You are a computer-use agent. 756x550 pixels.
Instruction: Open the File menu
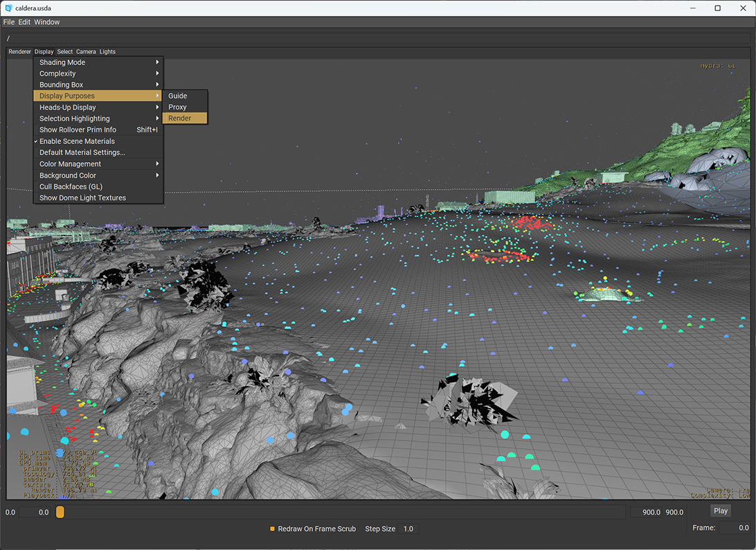pos(8,22)
